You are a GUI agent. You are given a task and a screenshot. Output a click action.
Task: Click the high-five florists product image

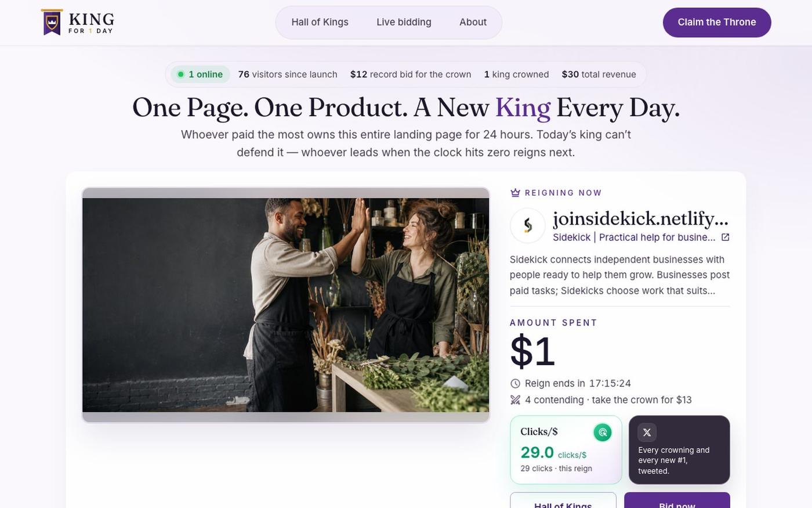[x=286, y=305]
